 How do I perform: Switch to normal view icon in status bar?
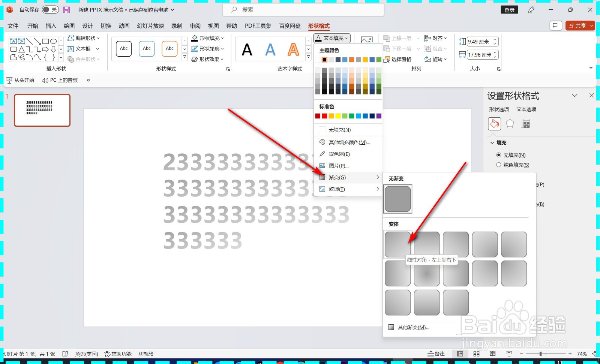coord(460,354)
